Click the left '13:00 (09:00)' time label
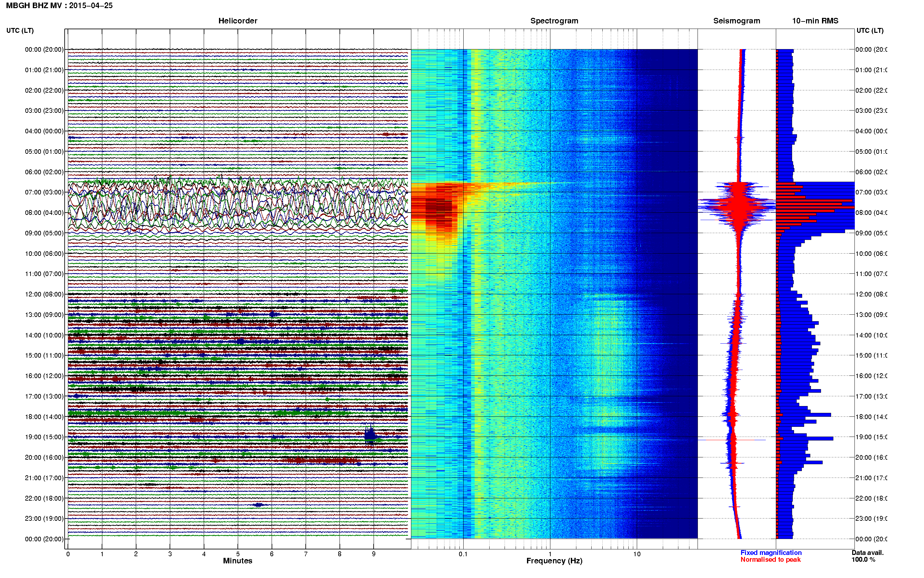The height and width of the screenshot is (578, 924). [44, 315]
